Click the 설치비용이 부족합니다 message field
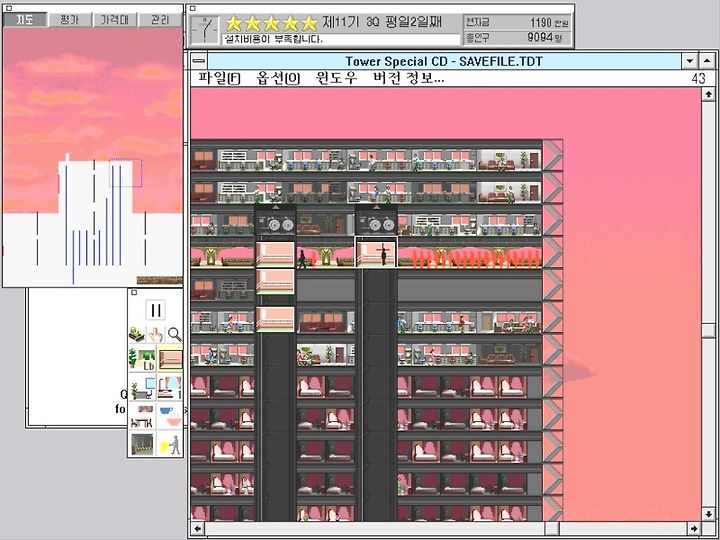720x540 pixels. click(x=341, y=39)
